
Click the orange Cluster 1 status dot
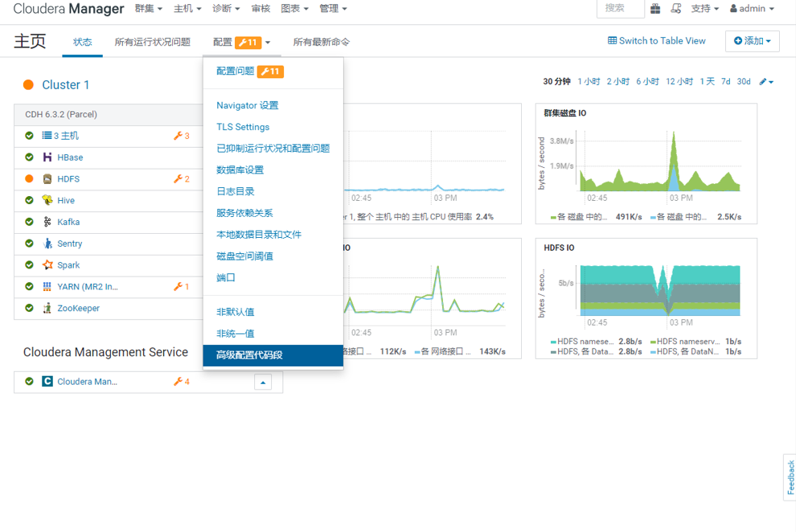pos(28,84)
